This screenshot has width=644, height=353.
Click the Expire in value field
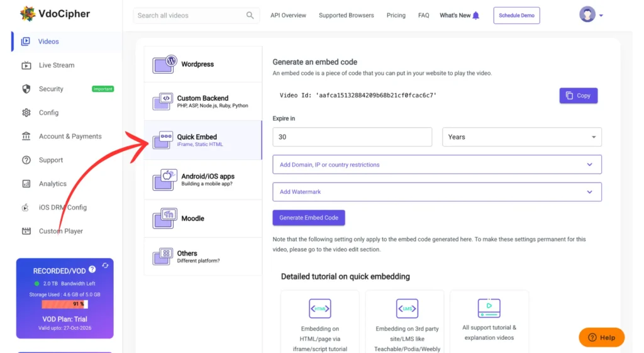(352, 137)
